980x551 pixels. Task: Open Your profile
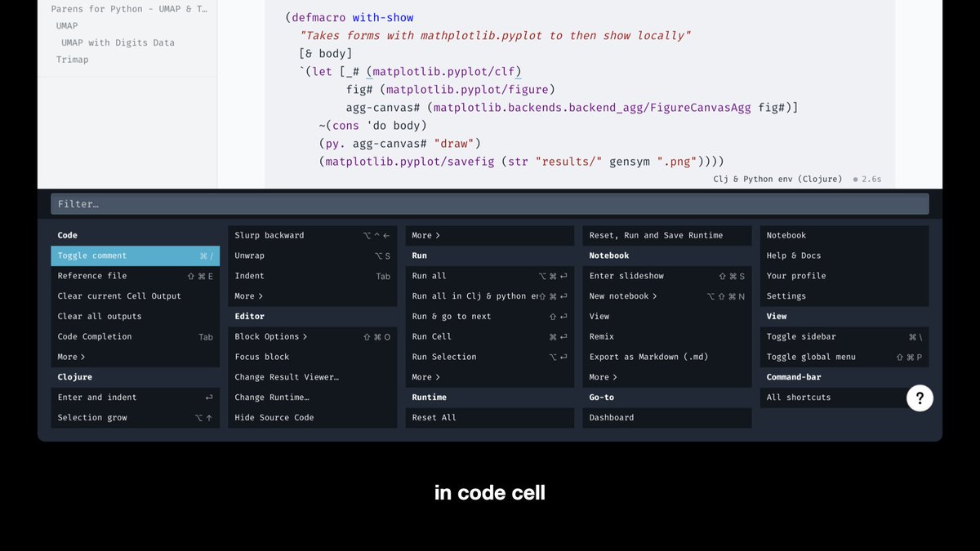pos(844,276)
